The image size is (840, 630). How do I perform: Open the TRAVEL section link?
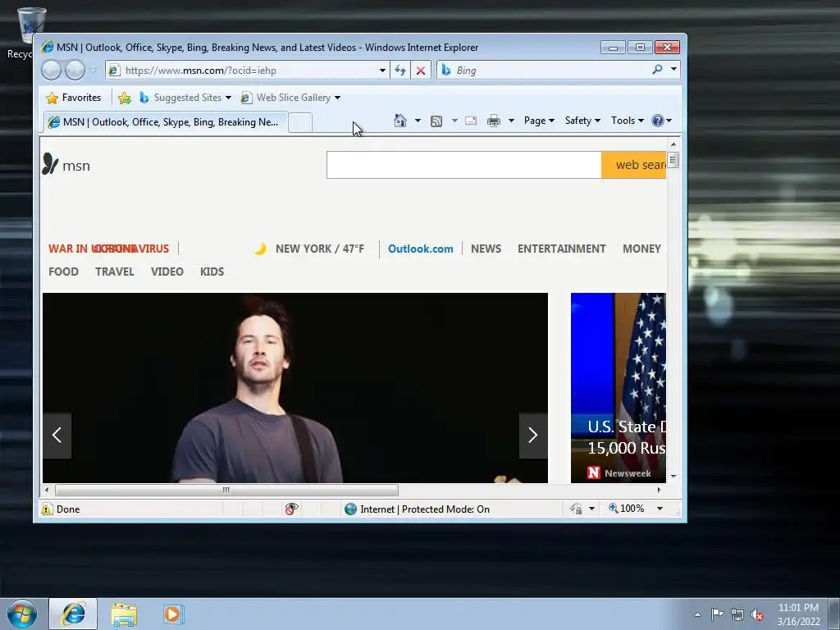(x=115, y=272)
